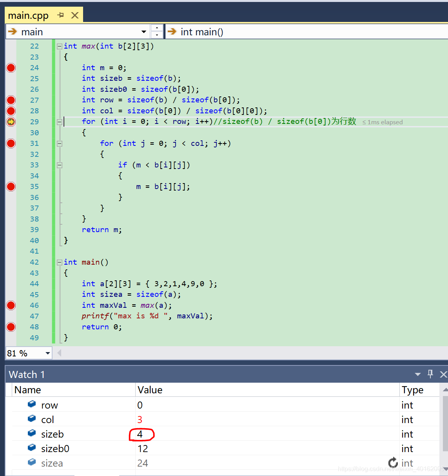Click 'int sizeb = sizeof(b);' on line 25
Image resolution: width=448 pixels, height=476 pixels.
point(131,78)
